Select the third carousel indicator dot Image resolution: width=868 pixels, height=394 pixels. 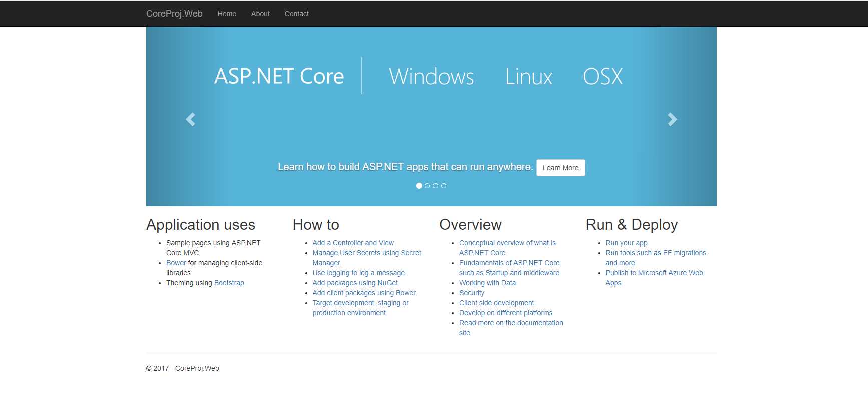(x=436, y=186)
